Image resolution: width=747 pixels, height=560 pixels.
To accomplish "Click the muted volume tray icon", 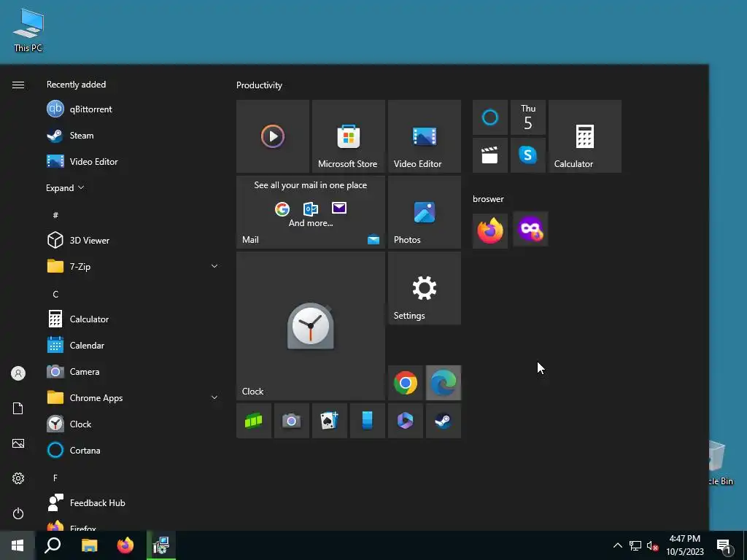I will coord(652,545).
